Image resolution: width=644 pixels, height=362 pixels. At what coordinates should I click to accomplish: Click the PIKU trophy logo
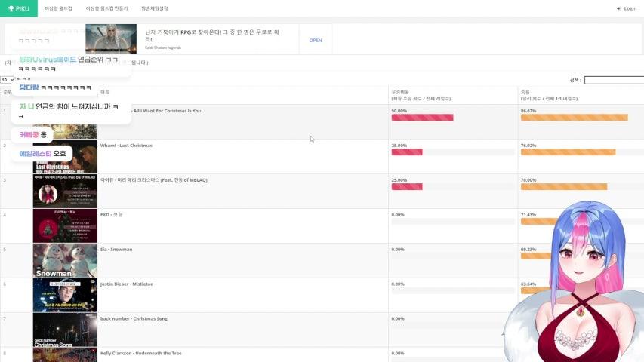coord(19,8)
